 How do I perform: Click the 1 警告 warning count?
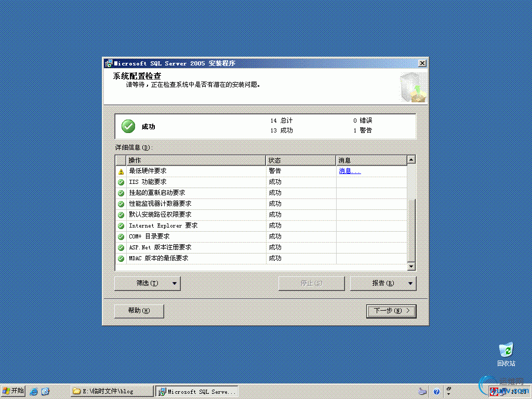click(362, 130)
